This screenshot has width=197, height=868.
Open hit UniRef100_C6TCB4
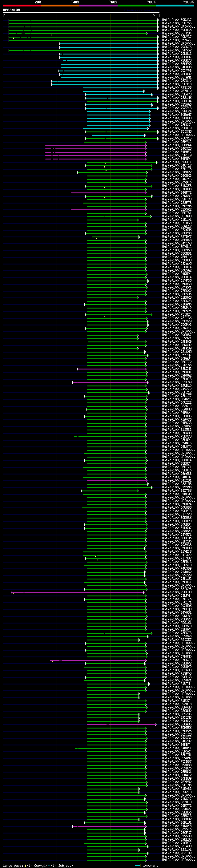[x=177, y=33]
